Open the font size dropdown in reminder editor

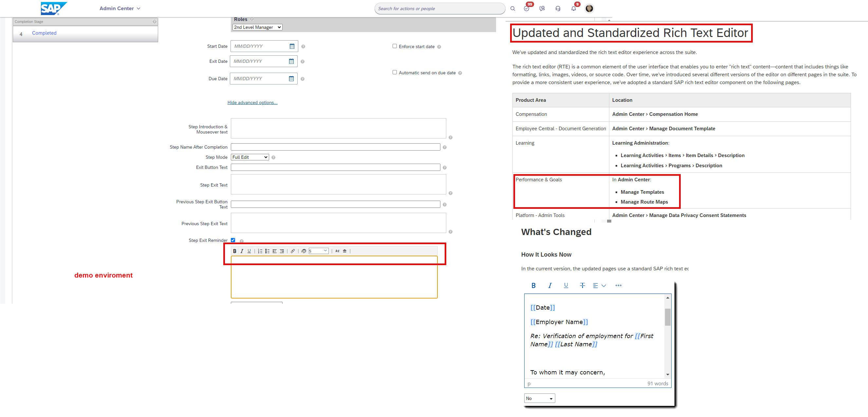click(319, 251)
